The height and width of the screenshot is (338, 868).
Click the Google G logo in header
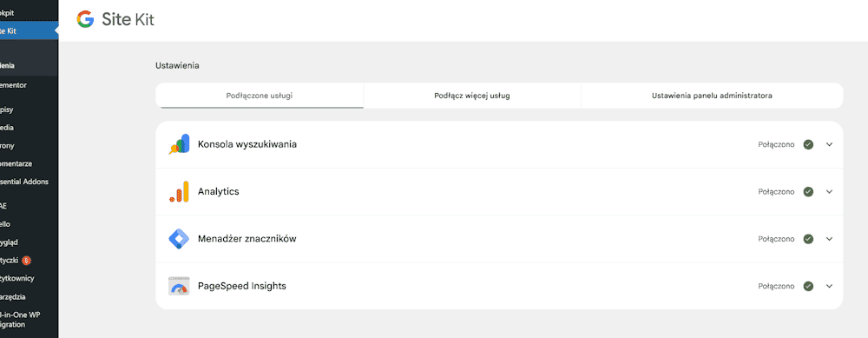pyautogui.click(x=85, y=20)
